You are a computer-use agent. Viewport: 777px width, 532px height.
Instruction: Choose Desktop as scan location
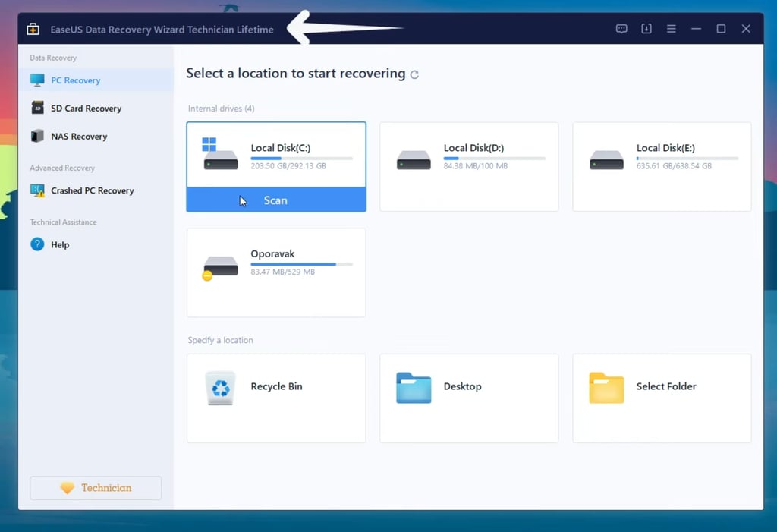point(469,398)
